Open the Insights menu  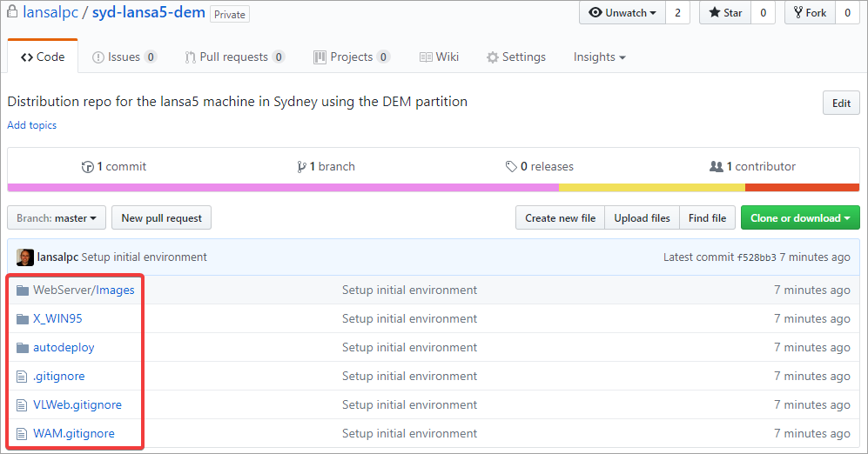point(599,57)
